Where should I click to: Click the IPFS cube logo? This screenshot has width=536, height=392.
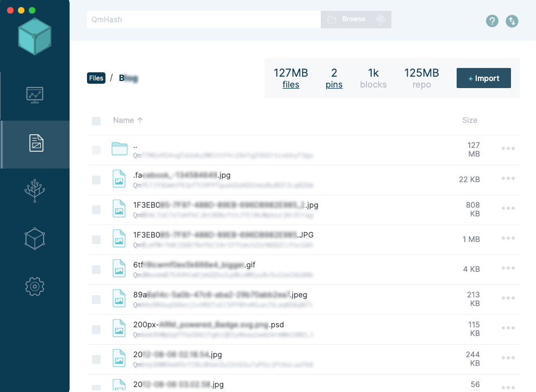click(35, 36)
